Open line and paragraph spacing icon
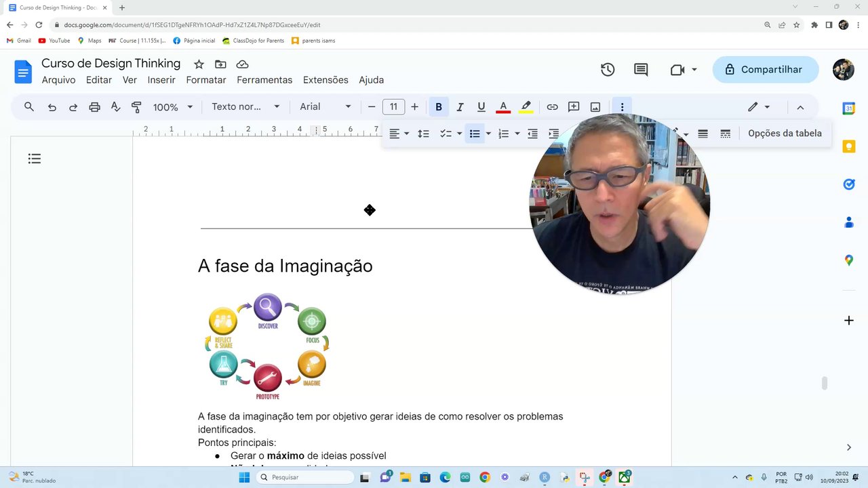This screenshot has height=488, width=868. (x=423, y=134)
